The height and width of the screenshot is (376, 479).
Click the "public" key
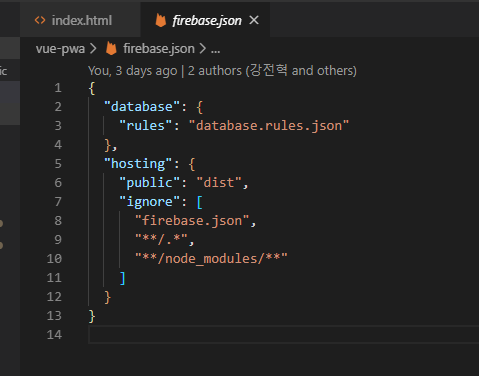[150, 183]
